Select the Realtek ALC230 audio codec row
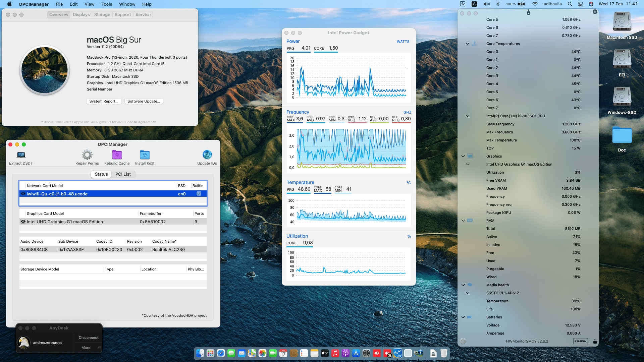This screenshot has height=362, width=644. [x=113, y=249]
